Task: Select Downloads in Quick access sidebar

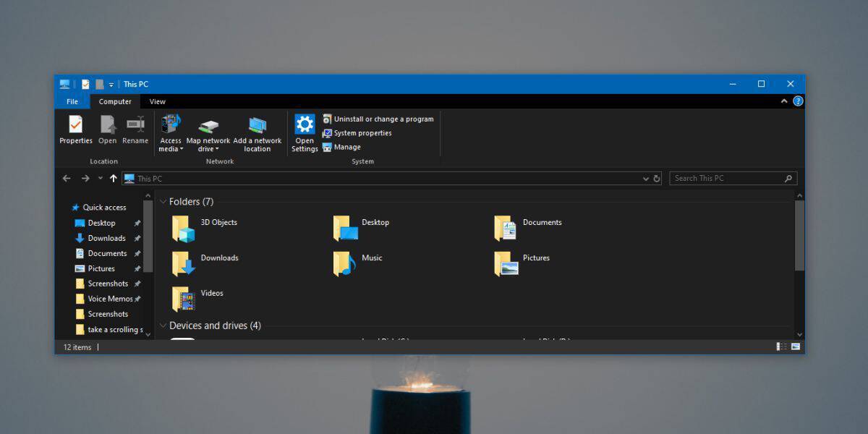Action: pyautogui.click(x=106, y=238)
